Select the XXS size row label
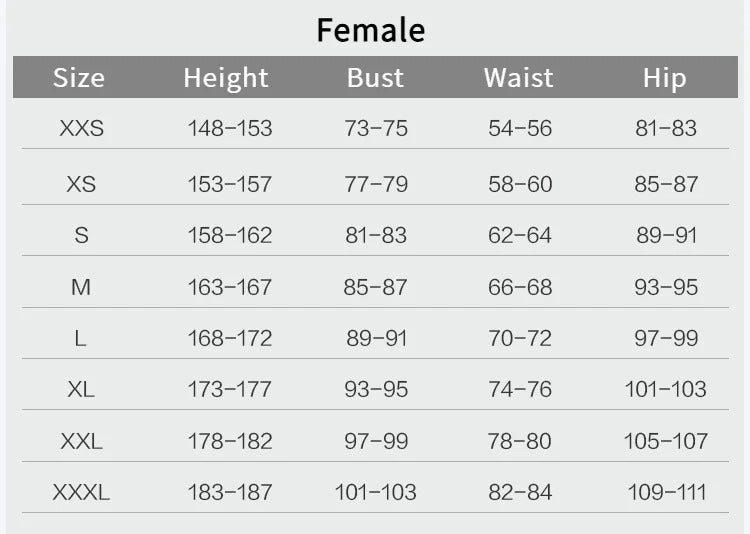750x534 pixels. coord(81,129)
